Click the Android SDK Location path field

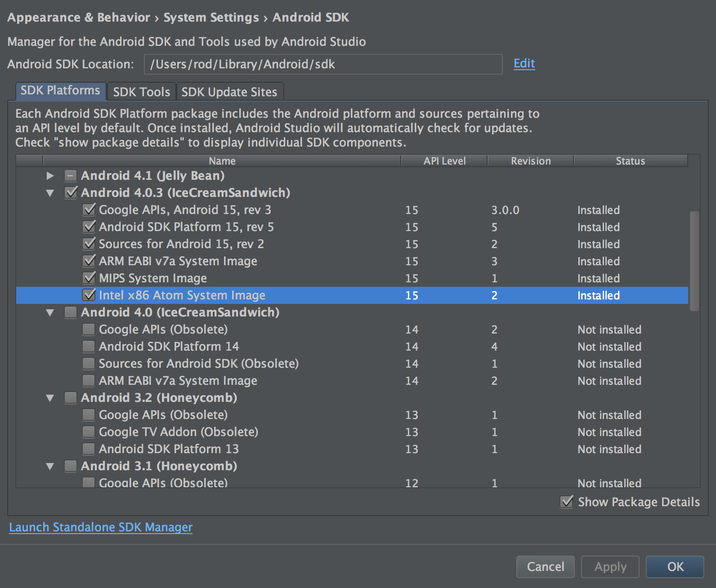(323, 64)
